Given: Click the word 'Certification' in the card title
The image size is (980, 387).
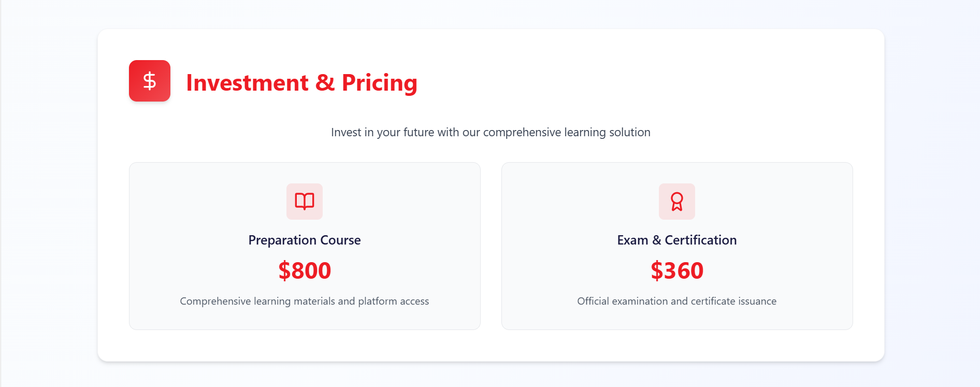Looking at the screenshot, I should tap(700, 240).
